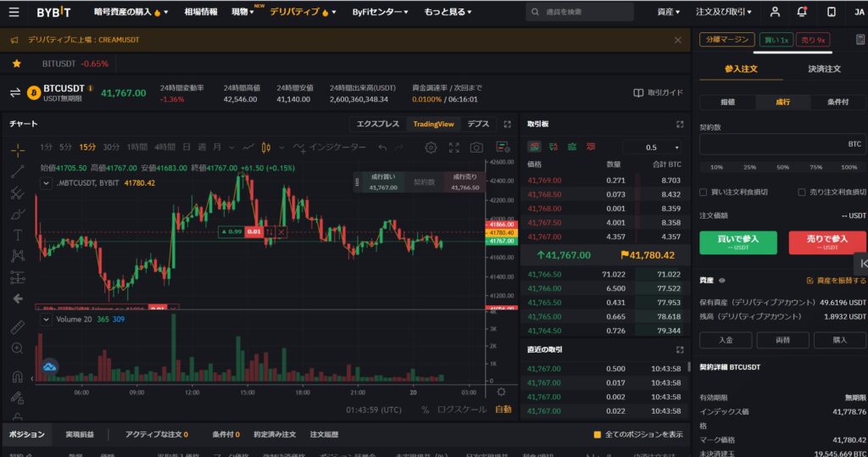Open the assets dropdown

pos(668,12)
